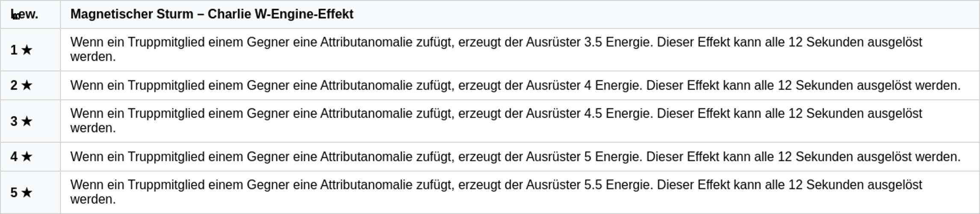Click the star icon in level 4 row
Viewport: 980px width, 214px height.
click(27, 157)
